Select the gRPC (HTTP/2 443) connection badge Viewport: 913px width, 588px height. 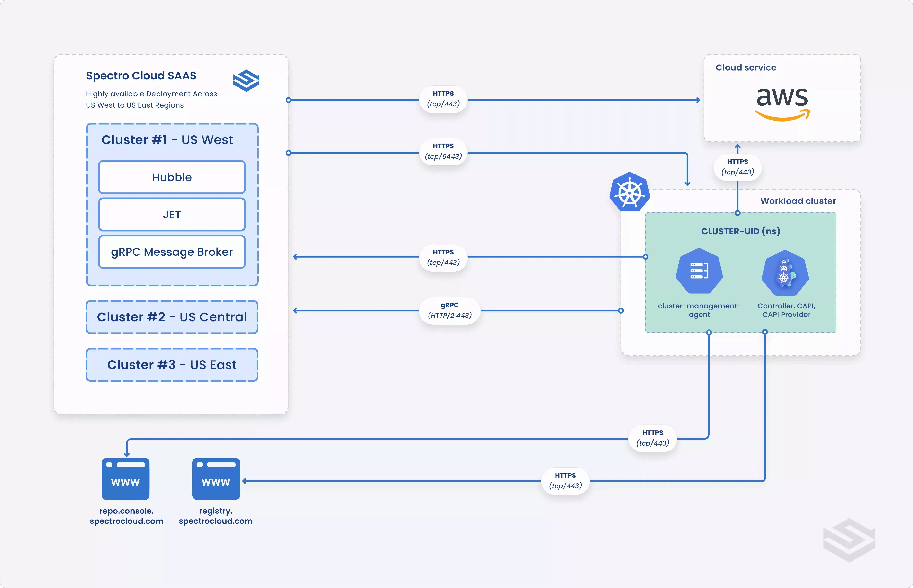click(450, 310)
